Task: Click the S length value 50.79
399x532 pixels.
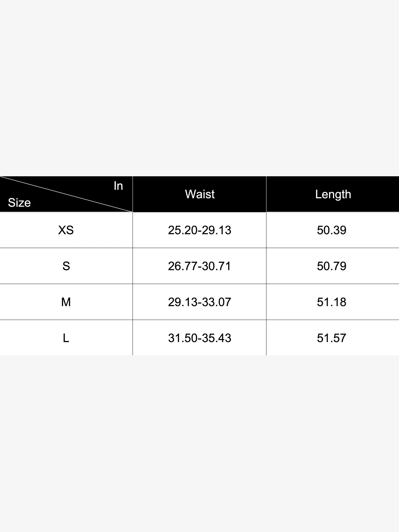Action: coord(331,266)
